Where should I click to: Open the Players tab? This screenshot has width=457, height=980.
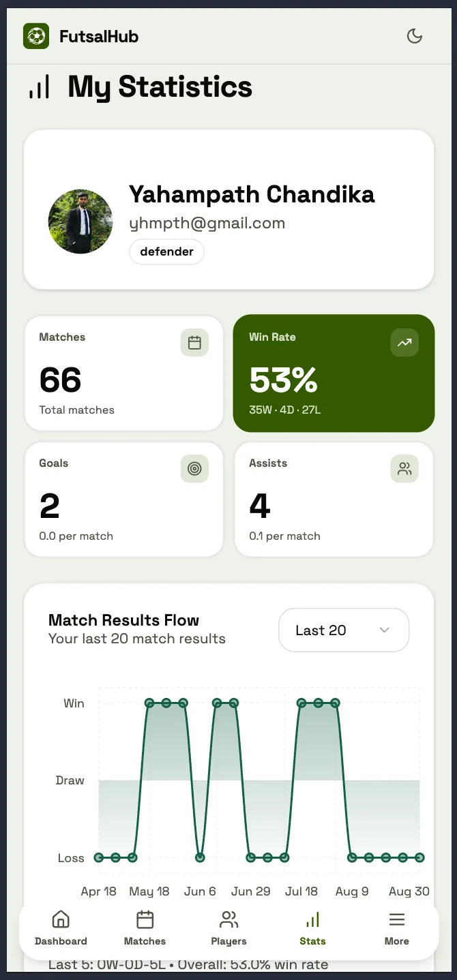click(228, 928)
